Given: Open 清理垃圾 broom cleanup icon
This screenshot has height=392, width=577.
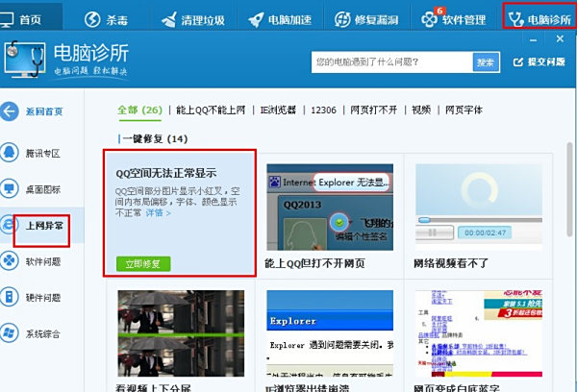Looking at the screenshot, I should click(169, 19).
